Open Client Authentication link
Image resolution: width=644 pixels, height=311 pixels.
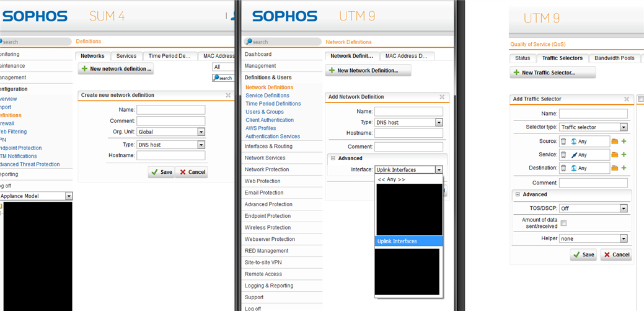click(x=270, y=120)
